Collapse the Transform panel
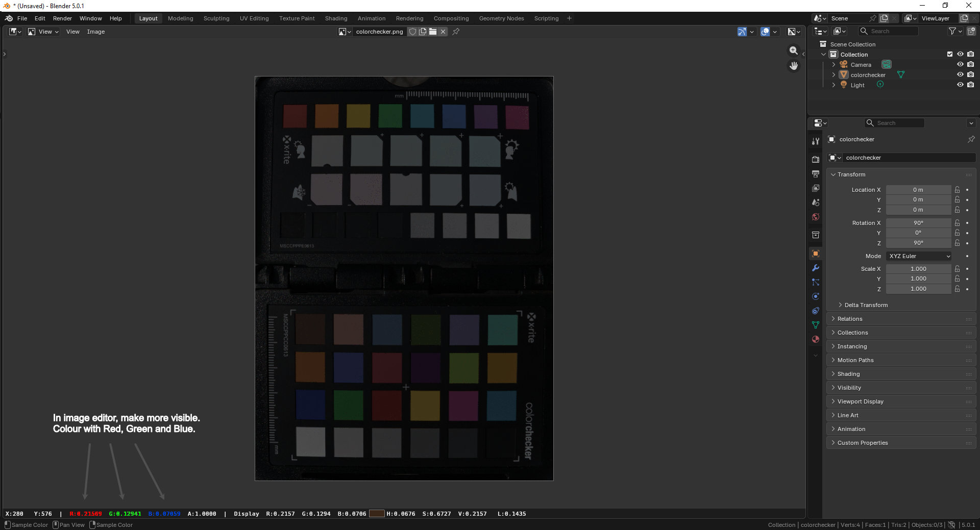Screen dimensions: 980x530 tap(851, 174)
